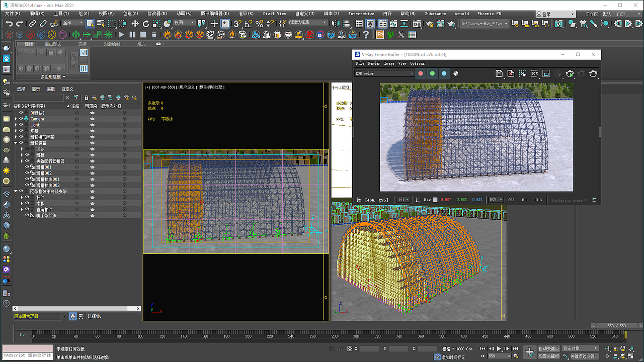The image size is (644, 362).
Task: Toggle the red channel in V-Ray Frame Buffer
Action: point(421,73)
